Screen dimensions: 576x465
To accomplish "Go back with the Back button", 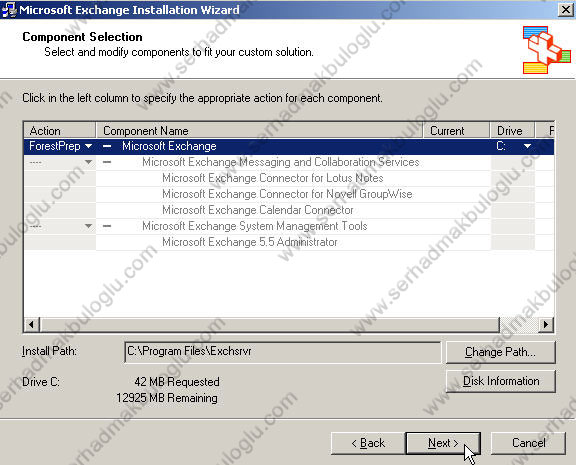I will 368,443.
